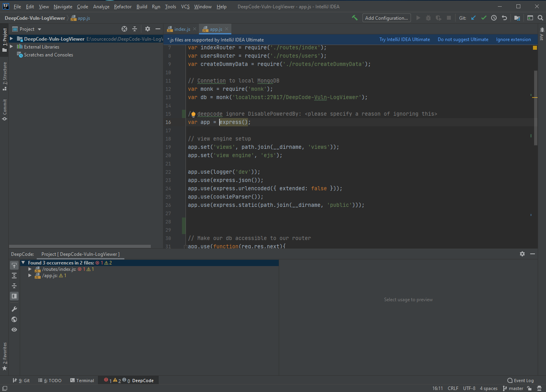This screenshot has width=546, height=392.
Task: Click the Stop square icon
Action: click(449, 18)
